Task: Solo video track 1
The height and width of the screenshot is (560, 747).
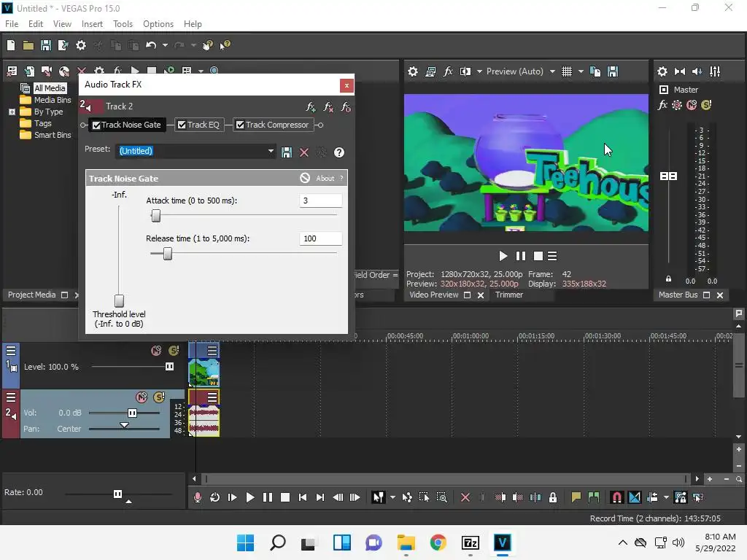Action: coord(174,351)
